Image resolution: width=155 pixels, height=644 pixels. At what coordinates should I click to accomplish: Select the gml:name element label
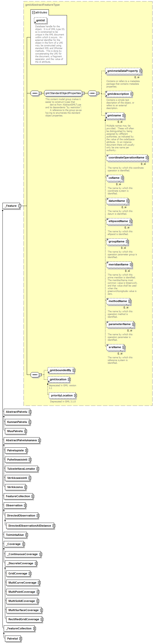114,115
